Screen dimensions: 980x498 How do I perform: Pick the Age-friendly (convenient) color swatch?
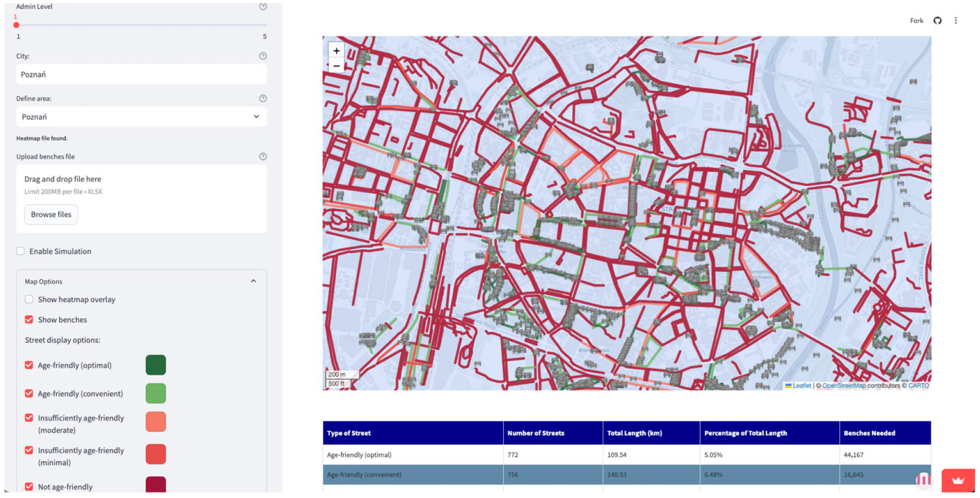156,393
